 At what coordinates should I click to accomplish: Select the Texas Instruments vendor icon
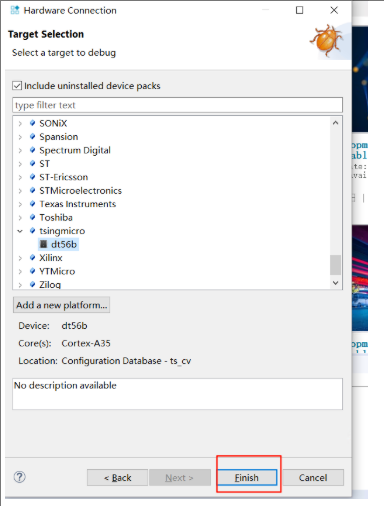(32, 204)
